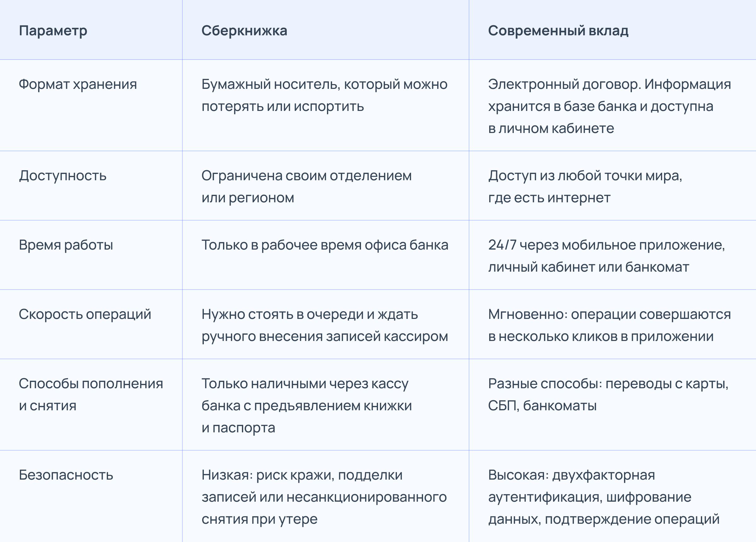The image size is (756, 542).
Task: Click the "Параметр" column header
Action: point(53,31)
